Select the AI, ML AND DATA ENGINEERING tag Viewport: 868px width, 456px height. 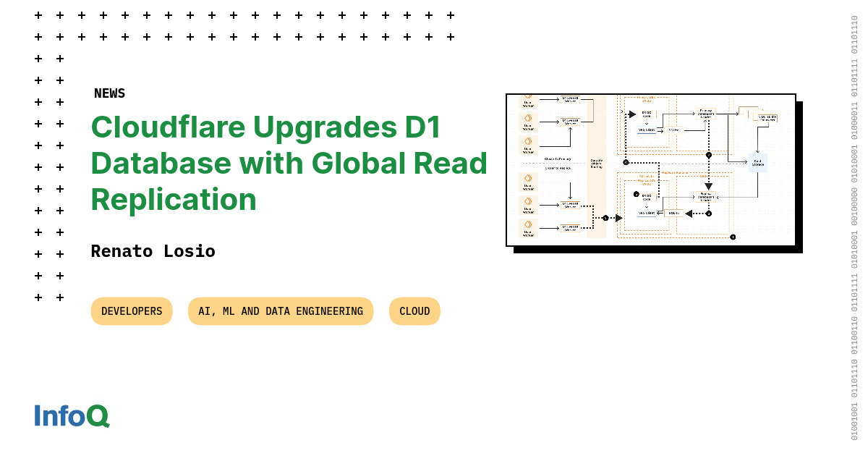(281, 311)
